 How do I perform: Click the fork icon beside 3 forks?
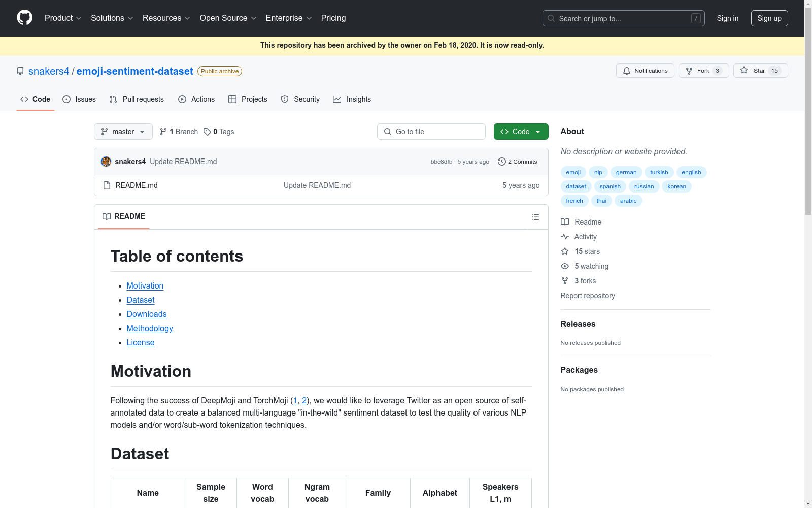coord(565,281)
